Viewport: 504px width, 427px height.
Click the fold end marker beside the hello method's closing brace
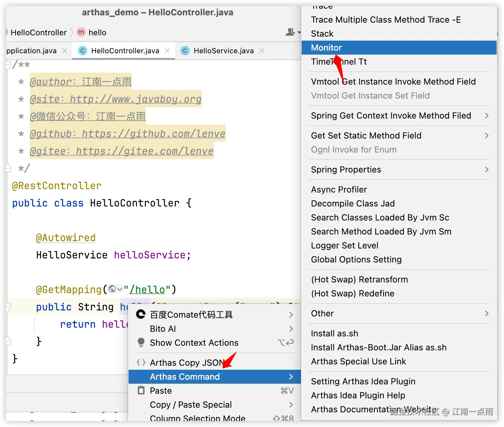point(8,341)
